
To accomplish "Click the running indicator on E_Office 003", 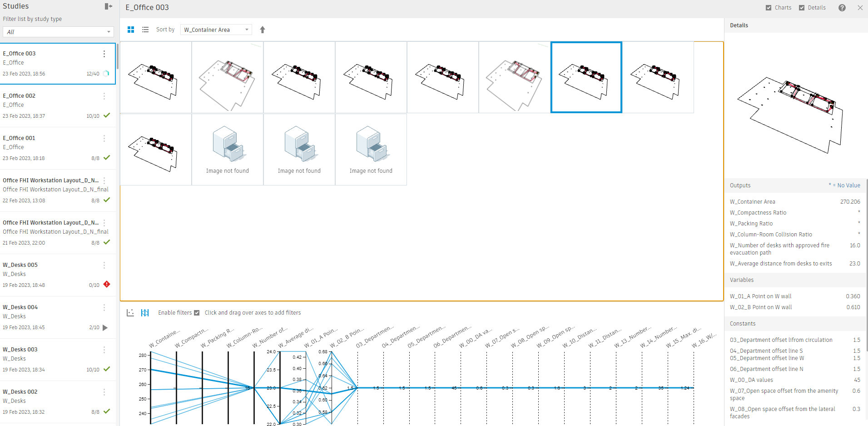I will point(107,73).
